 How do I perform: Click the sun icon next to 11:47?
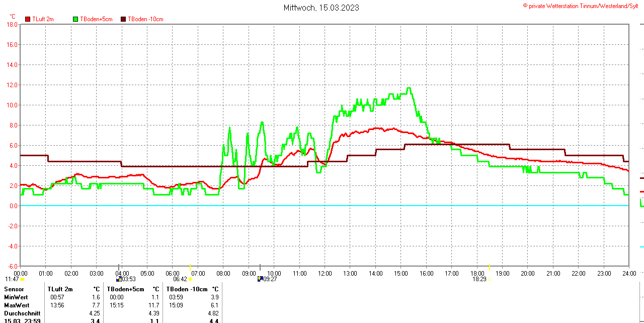pyautogui.click(x=23, y=279)
